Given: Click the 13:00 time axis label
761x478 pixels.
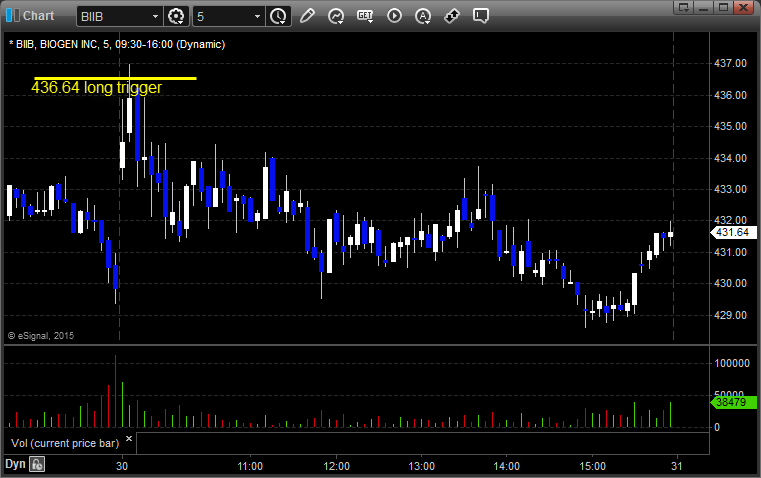Looking at the screenshot, I should pyautogui.click(x=421, y=466).
